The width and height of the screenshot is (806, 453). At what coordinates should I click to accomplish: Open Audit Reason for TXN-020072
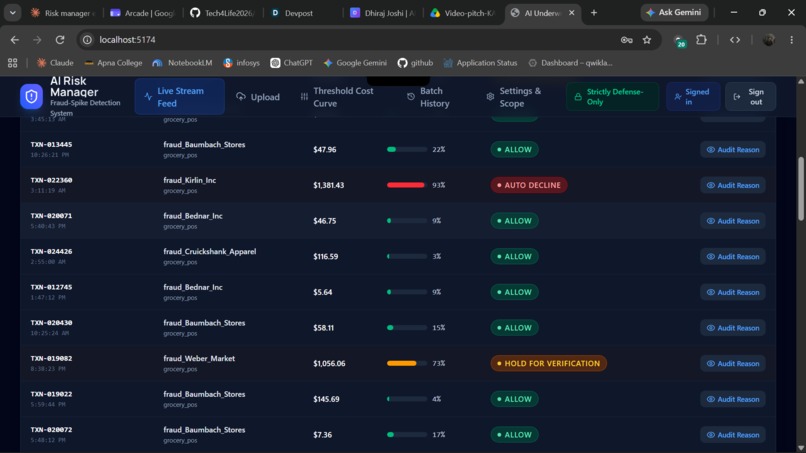pyautogui.click(x=732, y=434)
